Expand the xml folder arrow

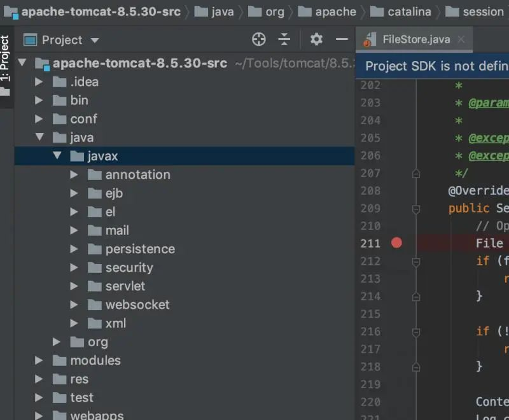tap(74, 323)
